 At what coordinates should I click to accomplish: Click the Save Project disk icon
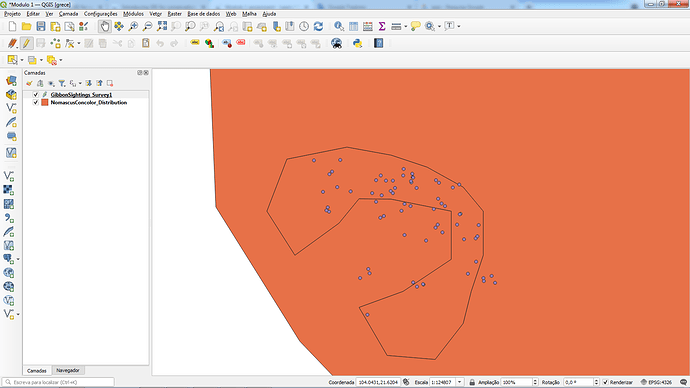[x=41, y=26]
